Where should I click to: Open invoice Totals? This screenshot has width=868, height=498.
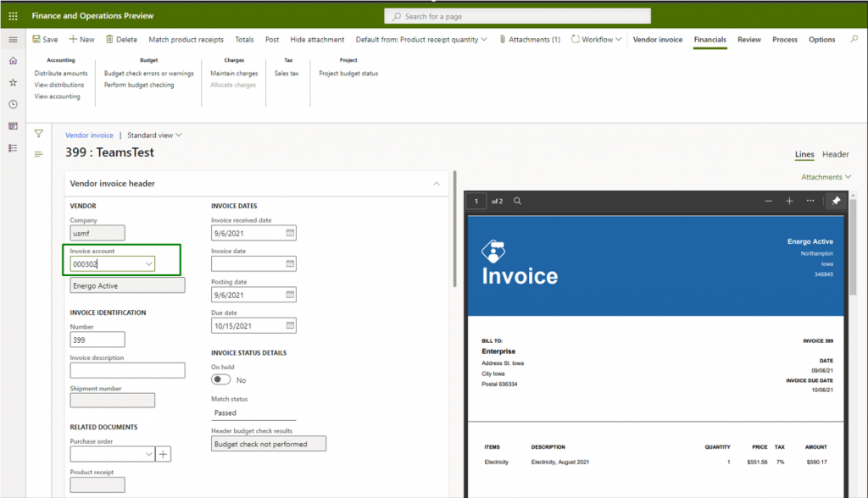244,39
